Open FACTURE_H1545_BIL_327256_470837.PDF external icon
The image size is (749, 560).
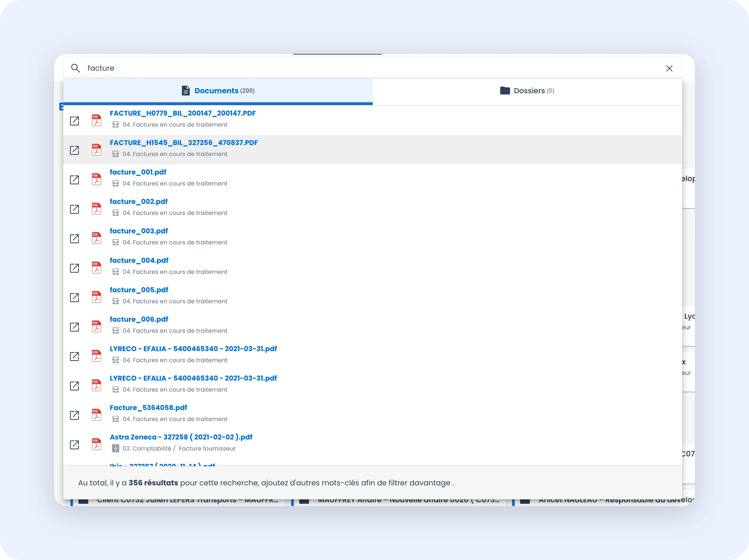coord(74,150)
